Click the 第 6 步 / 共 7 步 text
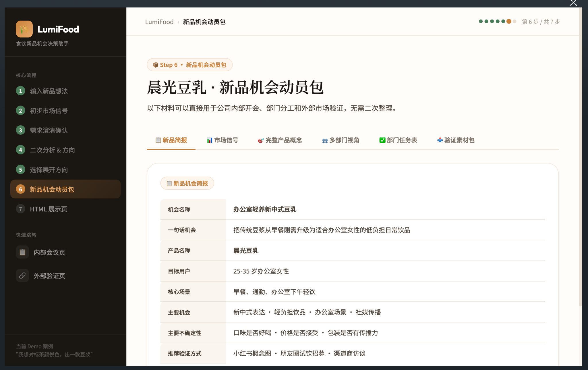 click(x=541, y=22)
